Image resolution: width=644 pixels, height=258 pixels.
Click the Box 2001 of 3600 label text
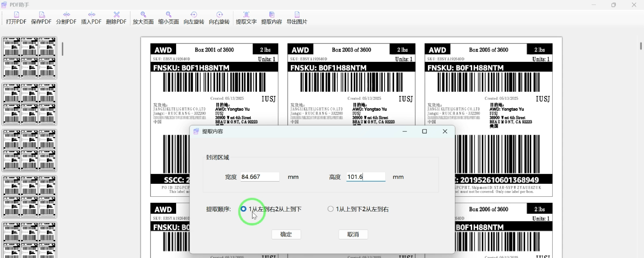(214, 50)
